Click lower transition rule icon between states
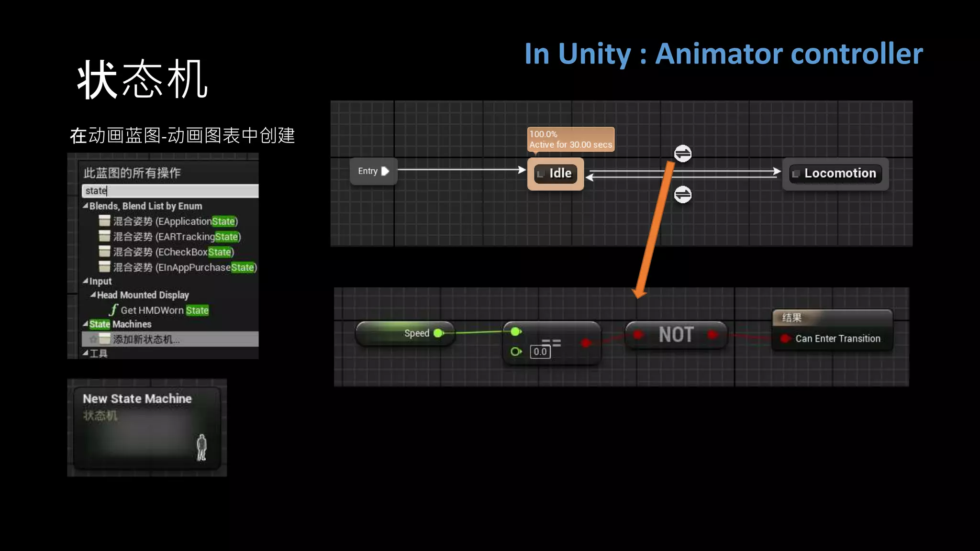The width and height of the screenshot is (980, 551). (683, 195)
